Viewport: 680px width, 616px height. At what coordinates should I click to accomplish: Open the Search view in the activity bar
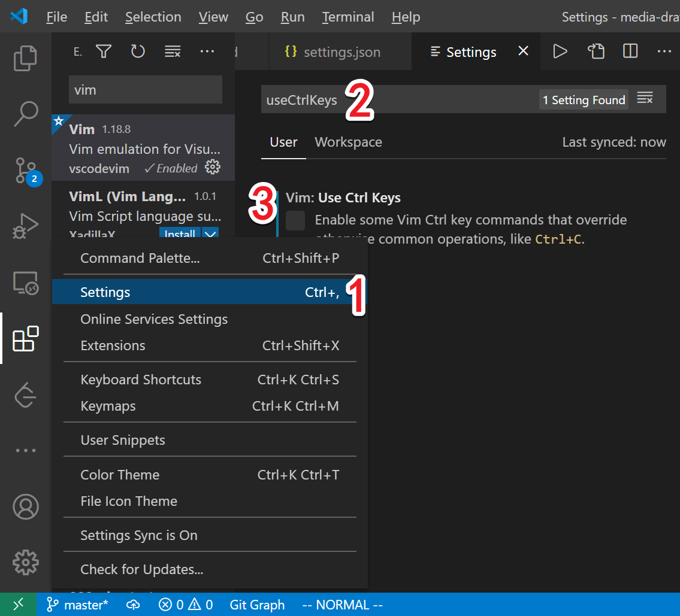click(26, 114)
